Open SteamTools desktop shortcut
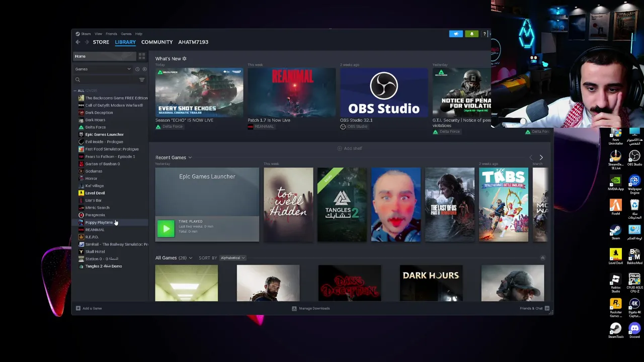This screenshot has height=362, width=644. tap(615, 330)
